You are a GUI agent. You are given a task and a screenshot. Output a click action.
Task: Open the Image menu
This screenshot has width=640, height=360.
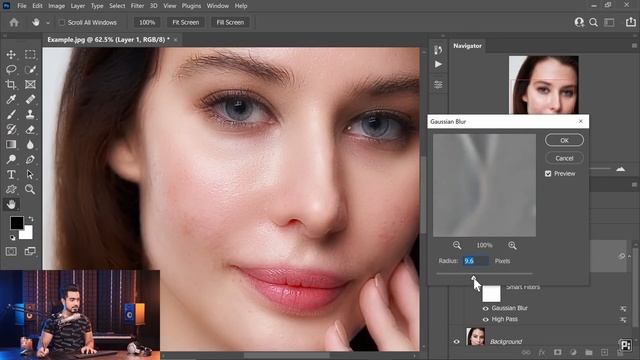pyautogui.click(x=56, y=6)
